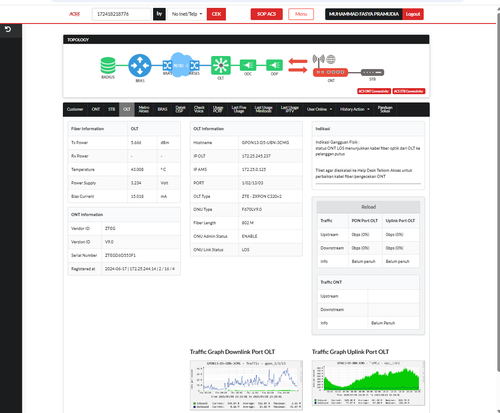500x413 pixels.
Task: Click the outlined Menu button
Action: coord(301,14)
